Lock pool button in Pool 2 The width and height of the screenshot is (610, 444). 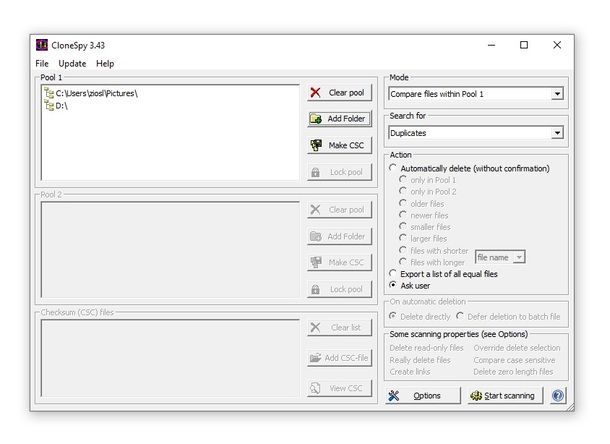(x=339, y=289)
